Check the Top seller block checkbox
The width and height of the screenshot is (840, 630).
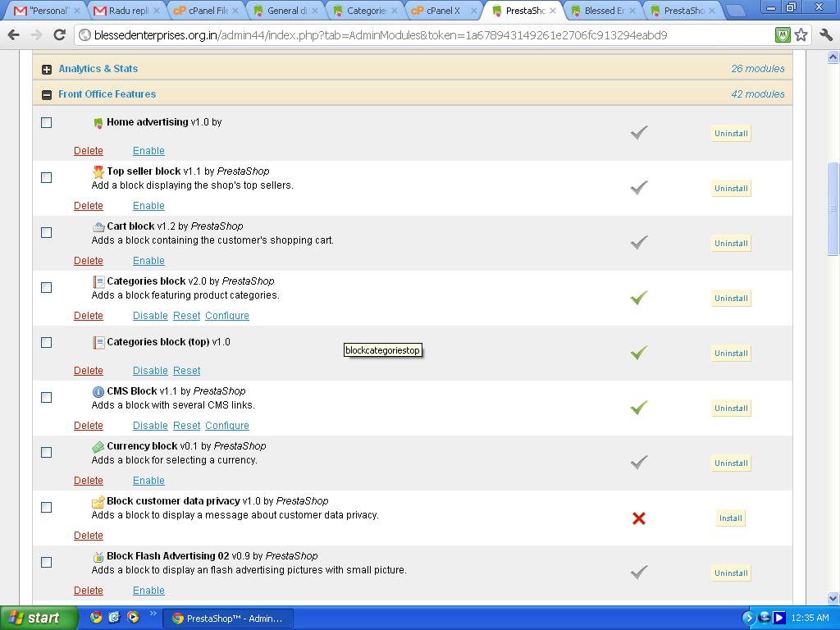coord(47,177)
